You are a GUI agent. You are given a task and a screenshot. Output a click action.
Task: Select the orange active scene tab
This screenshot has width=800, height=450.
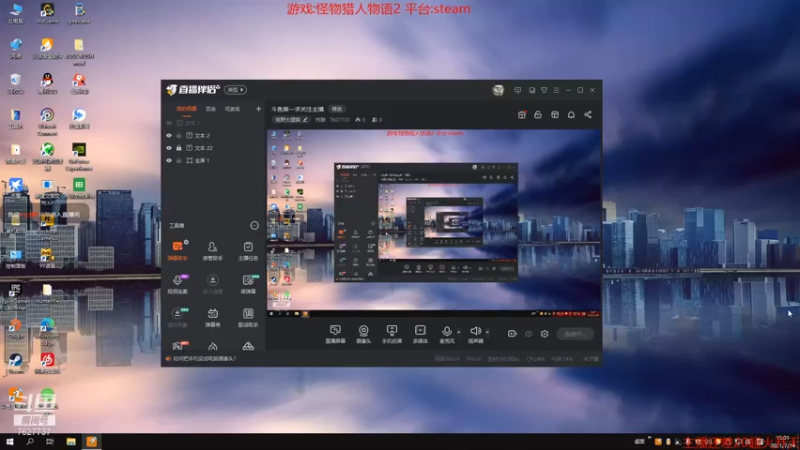pyautogui.click(x=186, y=109)
